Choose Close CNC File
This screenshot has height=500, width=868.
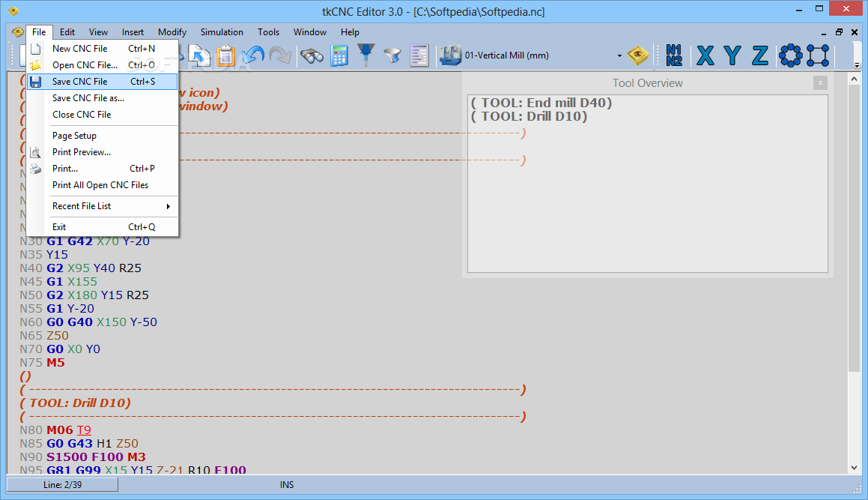[x=103, y=115]
